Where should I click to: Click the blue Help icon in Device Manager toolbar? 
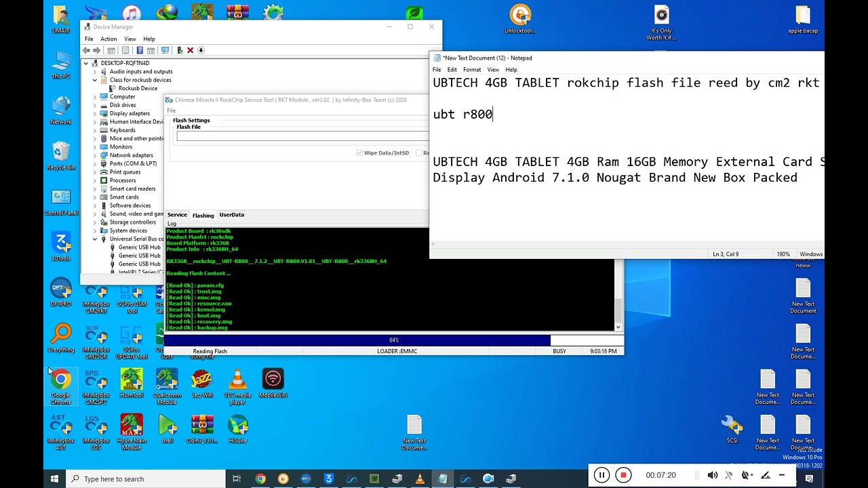click(140, 50)
